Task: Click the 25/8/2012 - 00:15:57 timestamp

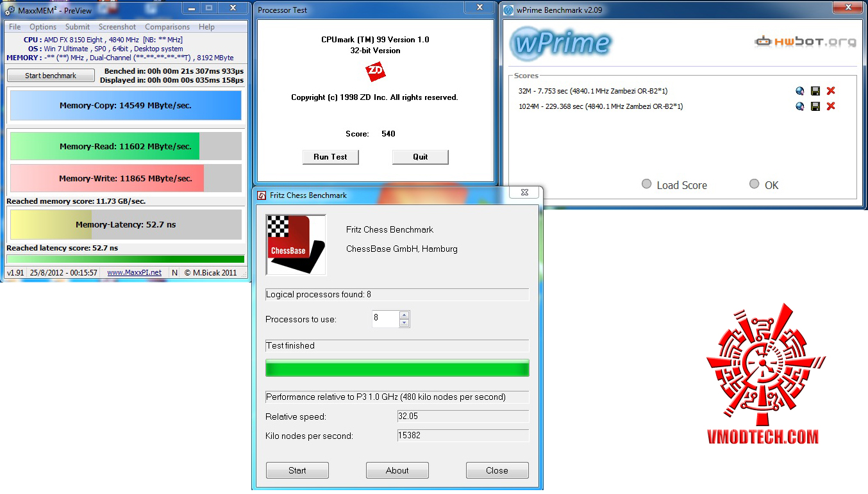Action: coord(63,273)
